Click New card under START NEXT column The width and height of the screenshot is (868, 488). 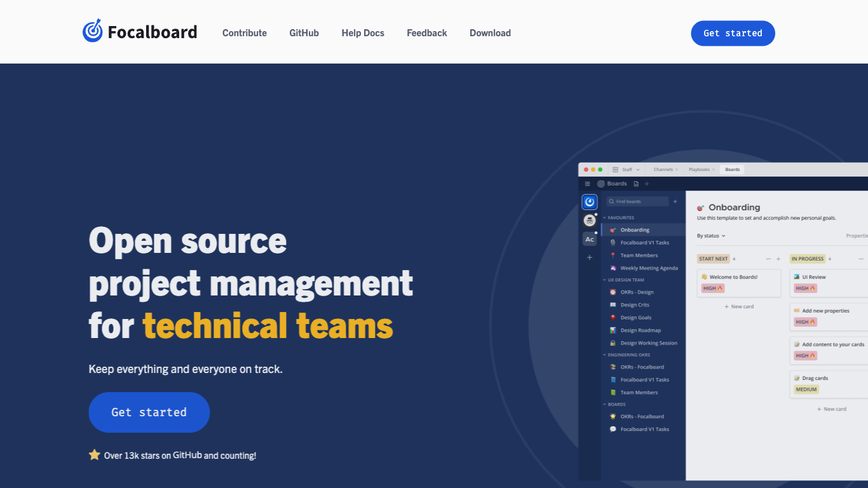click(739, 307)
